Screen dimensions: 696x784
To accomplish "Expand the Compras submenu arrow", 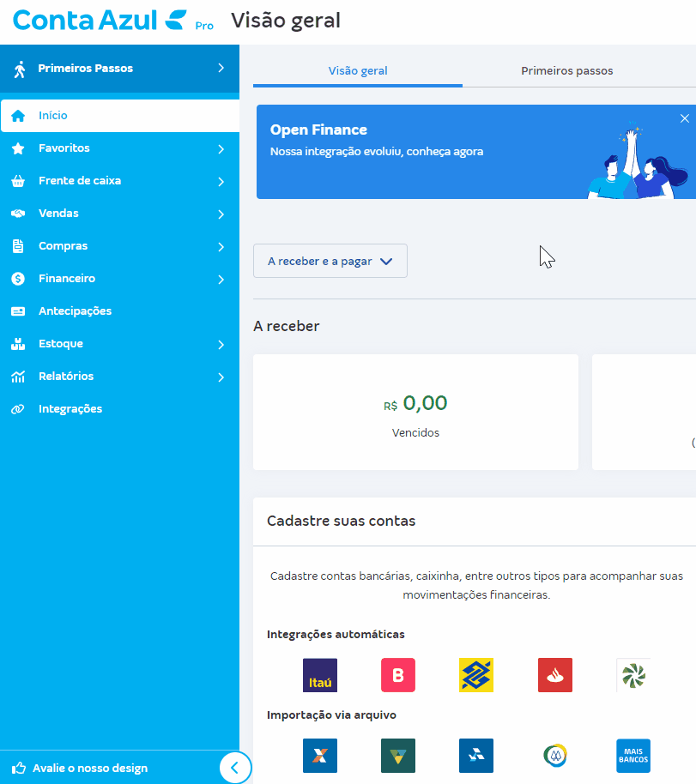I will pyautogui.click(x=221, y=246).
